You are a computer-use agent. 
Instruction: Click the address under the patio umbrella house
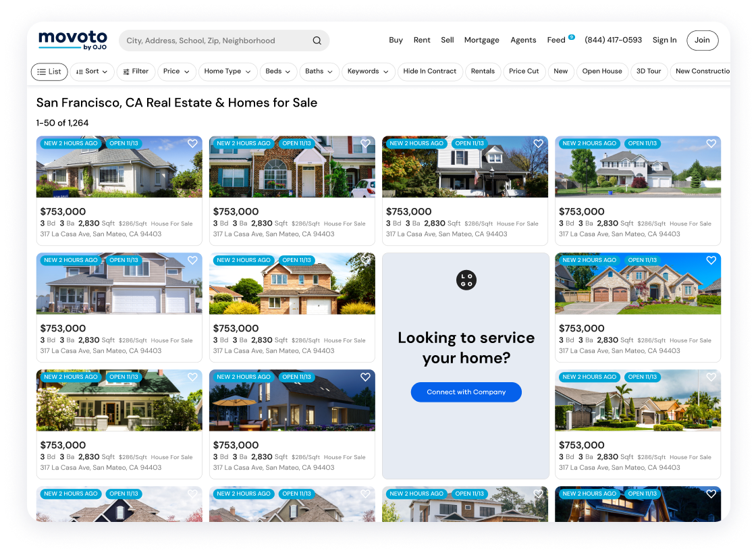tap(273, 468)
